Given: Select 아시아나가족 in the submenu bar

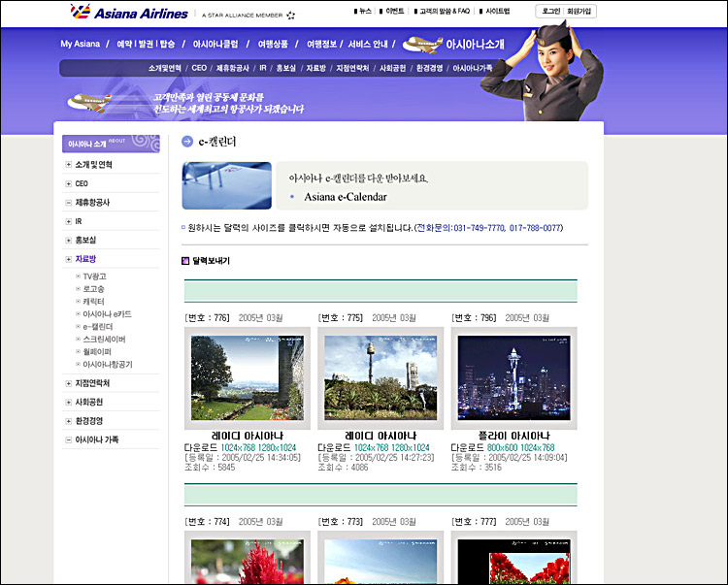Looking at the screenshot, I should (473, 68).
